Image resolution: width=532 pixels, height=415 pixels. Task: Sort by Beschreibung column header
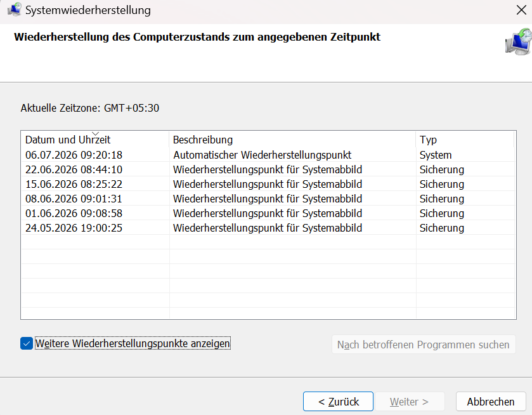pos(292,140)
